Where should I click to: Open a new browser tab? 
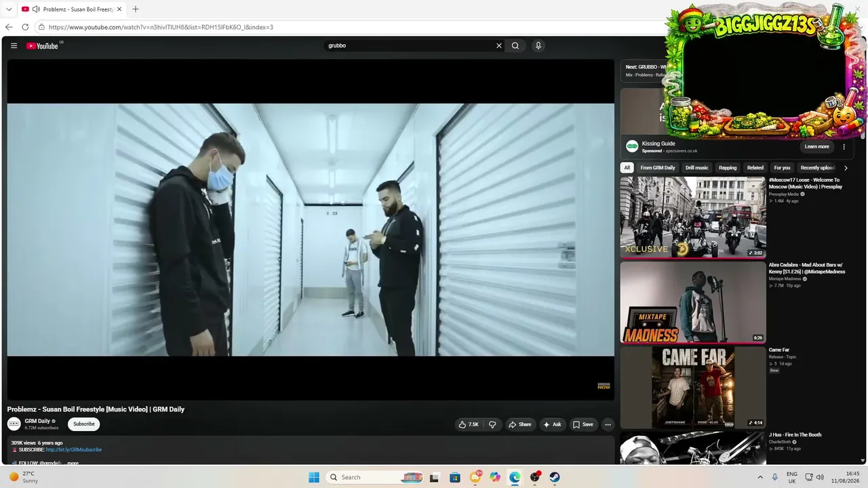[x=136, y=9]
